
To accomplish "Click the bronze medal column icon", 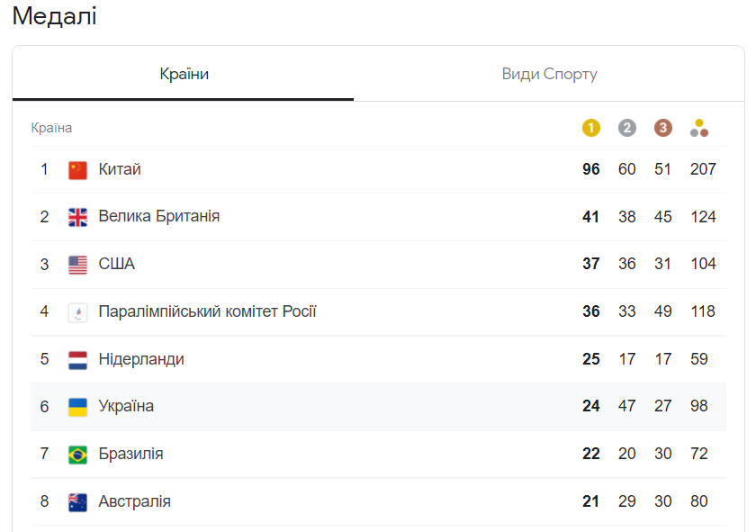I will click(x=662, y=128).
